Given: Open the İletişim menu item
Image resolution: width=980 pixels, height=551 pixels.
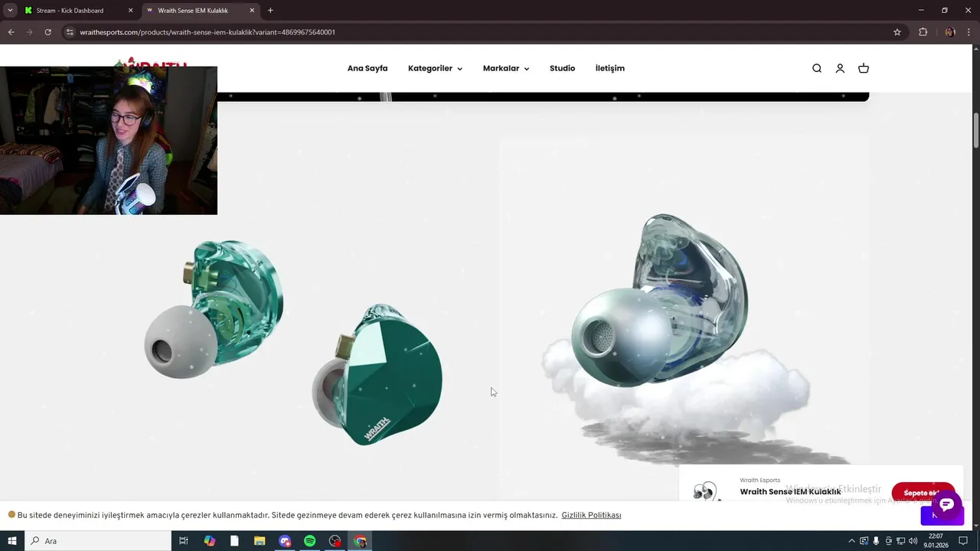Looking at the screenshot, I should click(610, 68).
